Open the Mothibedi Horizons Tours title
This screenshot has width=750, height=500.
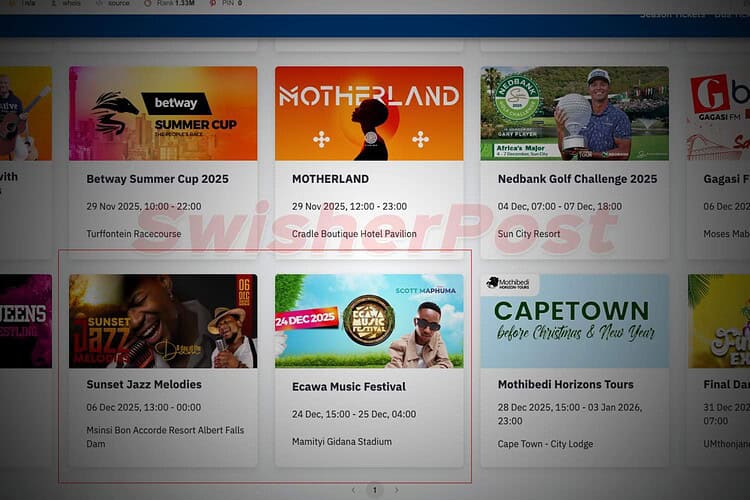565,384
